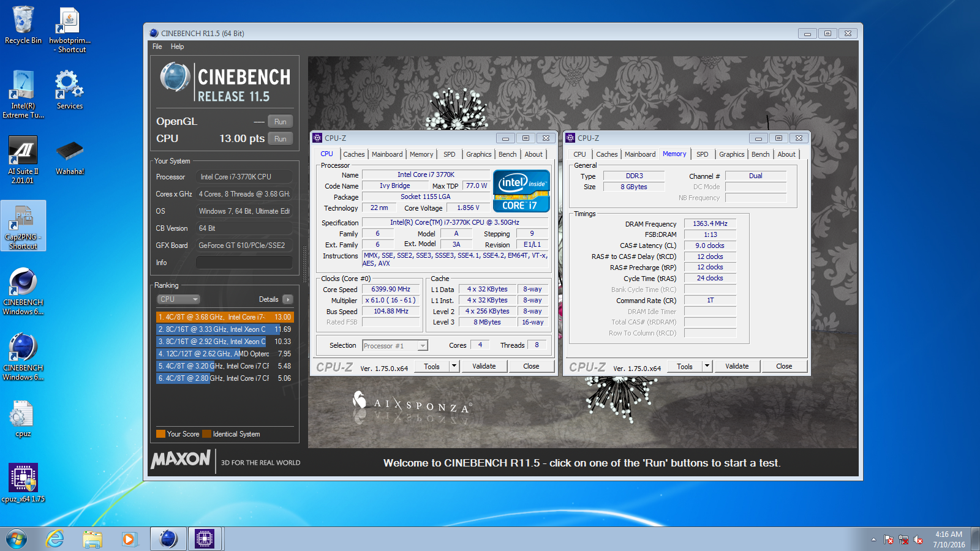Click the volume tray icon

[x=918, y=539]
